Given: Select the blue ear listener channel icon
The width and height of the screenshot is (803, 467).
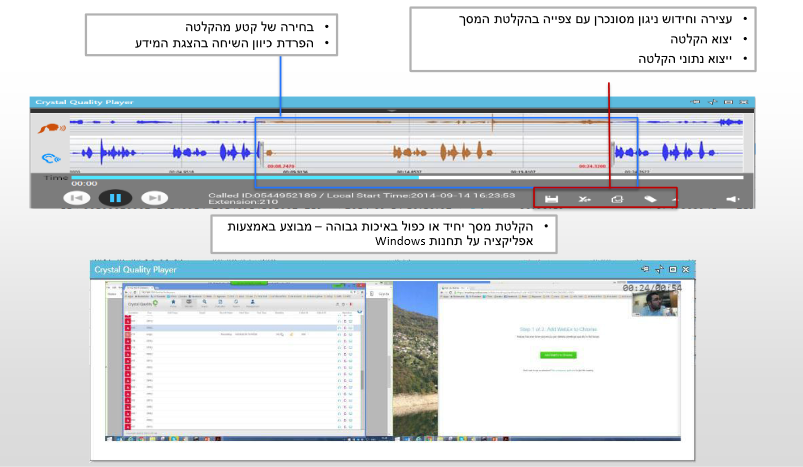Looking at the screenshot, I should coord(51,158).
